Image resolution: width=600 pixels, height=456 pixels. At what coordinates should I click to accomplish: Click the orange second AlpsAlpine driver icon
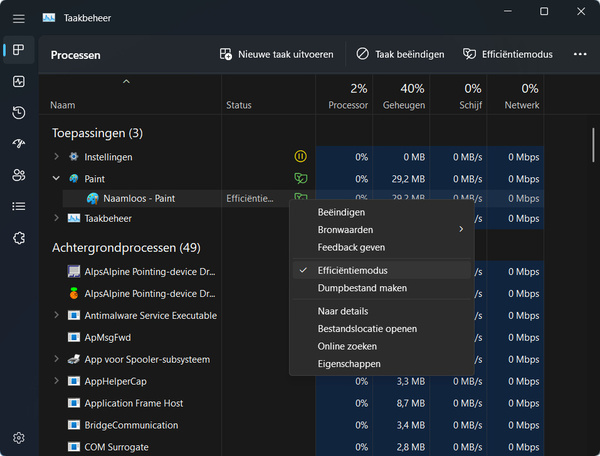pyautogui.click(x=74, y=293)
